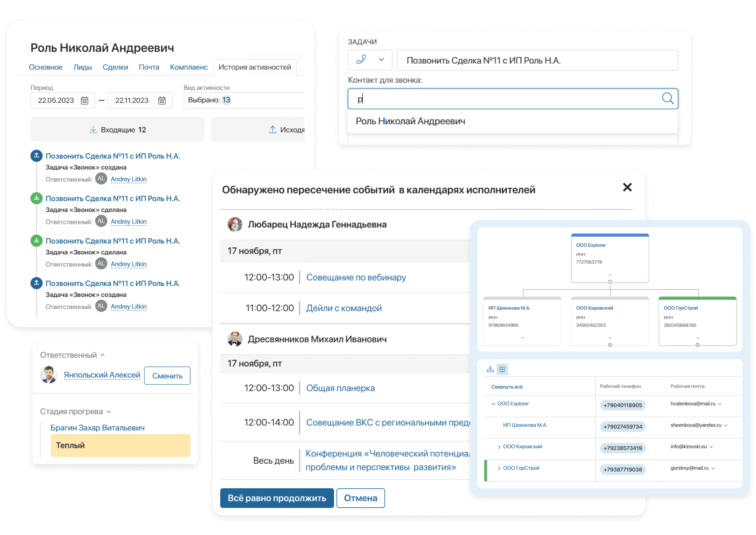This screenshot has height=535, width=756.
Task: Click the first green done-task timeline icon
Action: click(x=37, y=198)
